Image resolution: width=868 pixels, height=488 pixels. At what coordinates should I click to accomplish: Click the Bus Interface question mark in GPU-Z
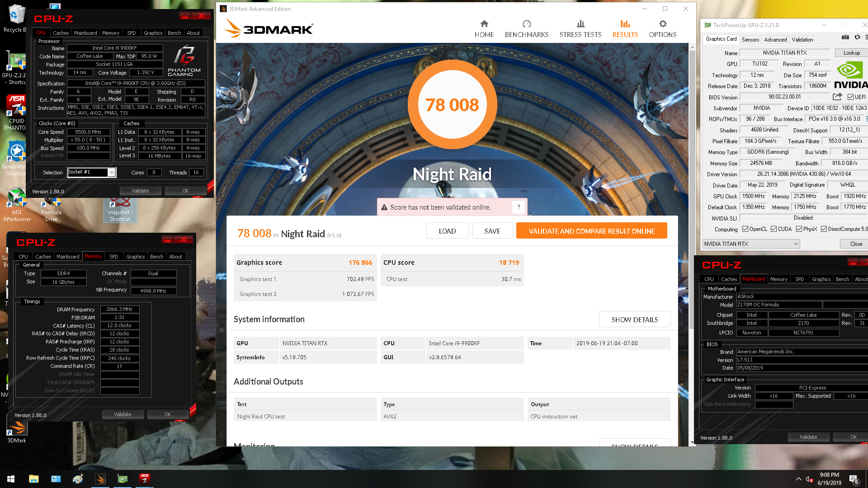pyautogui.click(x=866, y=119)
